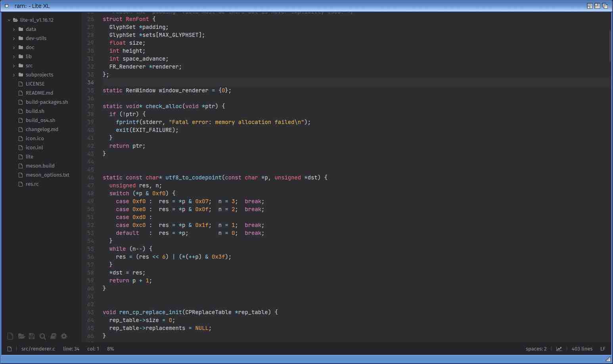613x364 pixels.
Task: Toggle the LF line ending indicator
Action: click(602, 349)
